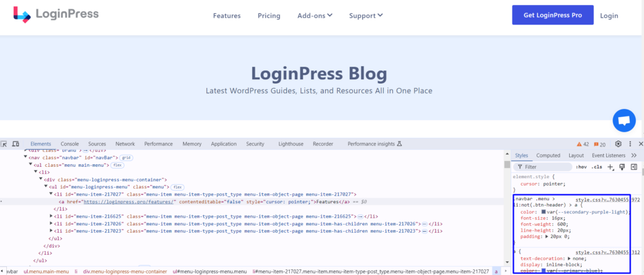The image size is (644, 275).
Task: Click the LoginPress logo
Action: (56, 14)
